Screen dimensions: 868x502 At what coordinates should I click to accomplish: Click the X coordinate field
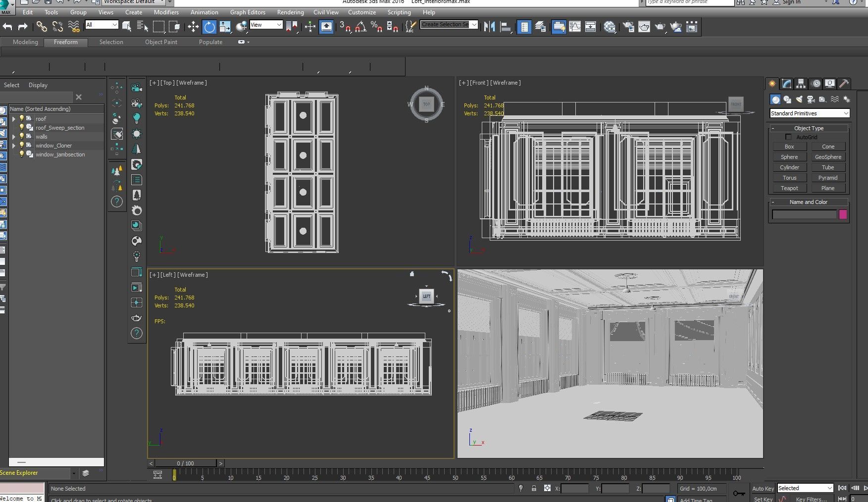[x=575, y=489]
